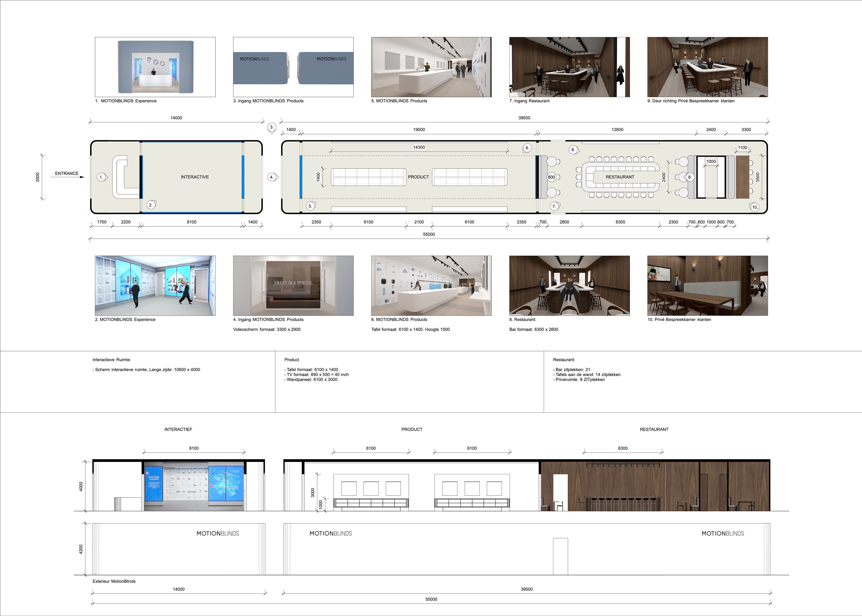Click view marker 6 in the product area plan
This screenshot has height=616, width=862.
[527, 148]
